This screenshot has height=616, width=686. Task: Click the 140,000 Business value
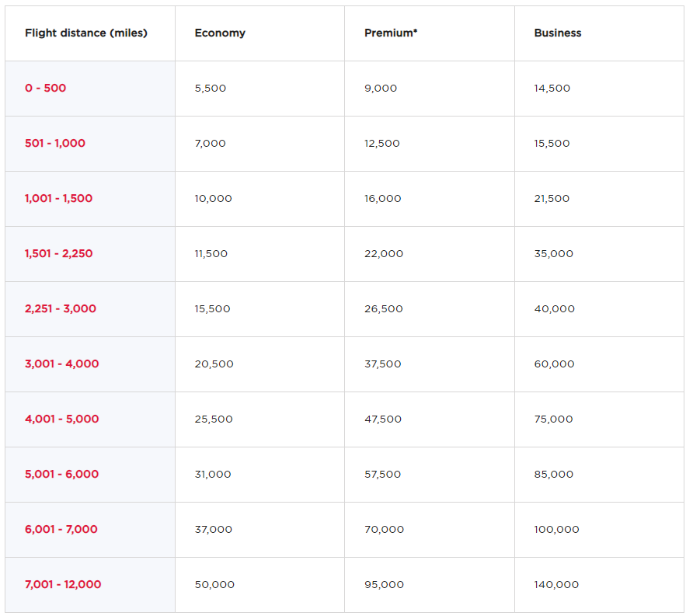tap(556, 585)
